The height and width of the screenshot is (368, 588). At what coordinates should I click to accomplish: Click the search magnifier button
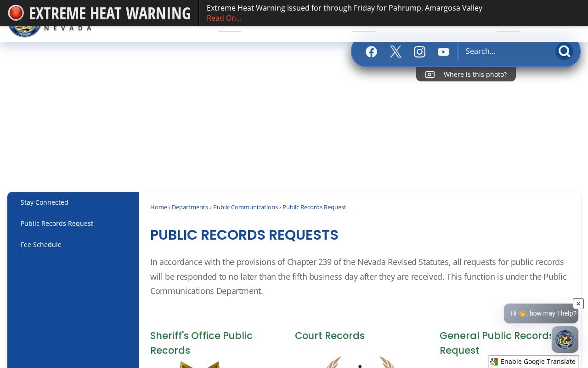coord(564,51)
